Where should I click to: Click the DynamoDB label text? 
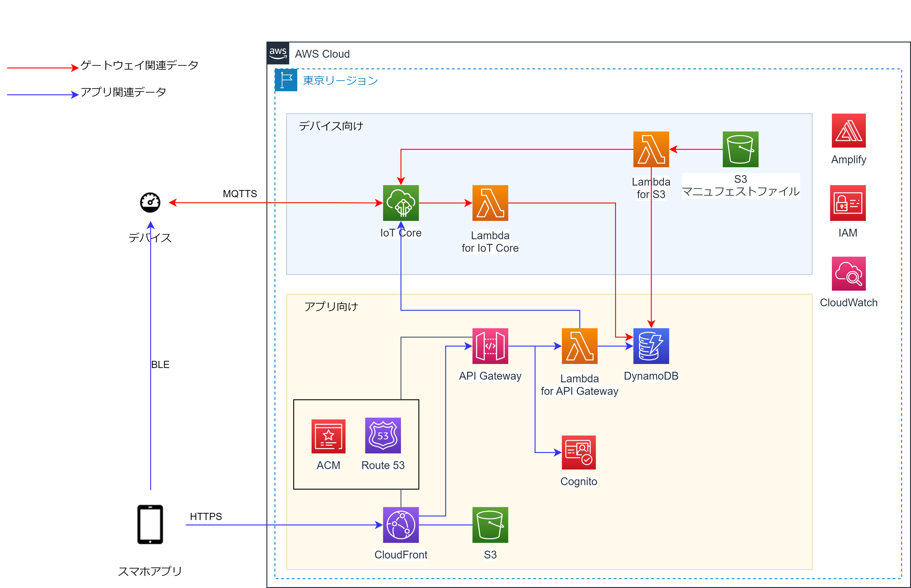651,376
